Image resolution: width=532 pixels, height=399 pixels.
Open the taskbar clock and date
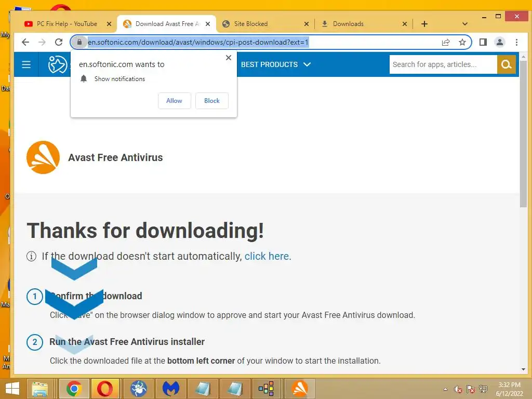pyautogui.click(x=509, y=389)
